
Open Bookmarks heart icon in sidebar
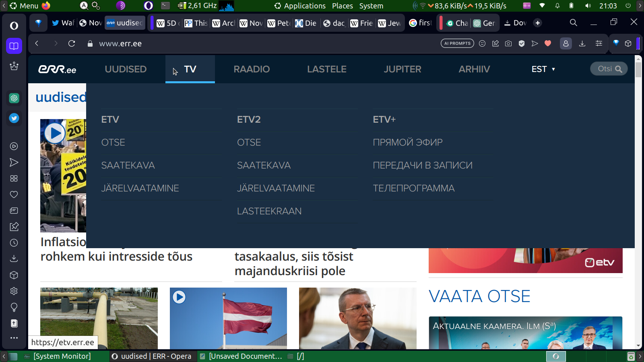pyautogui.click(x=14, y=195)
